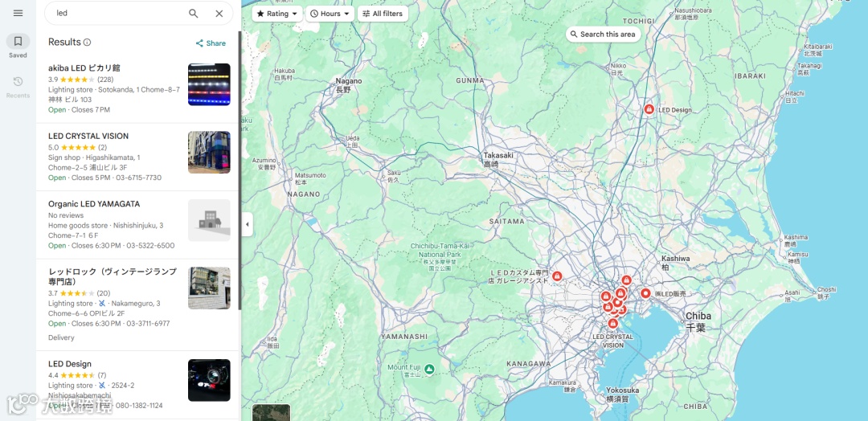The width and height of the screenshot is (868, 421).
Task: Open All filters panel
Action: pos(383,14)
